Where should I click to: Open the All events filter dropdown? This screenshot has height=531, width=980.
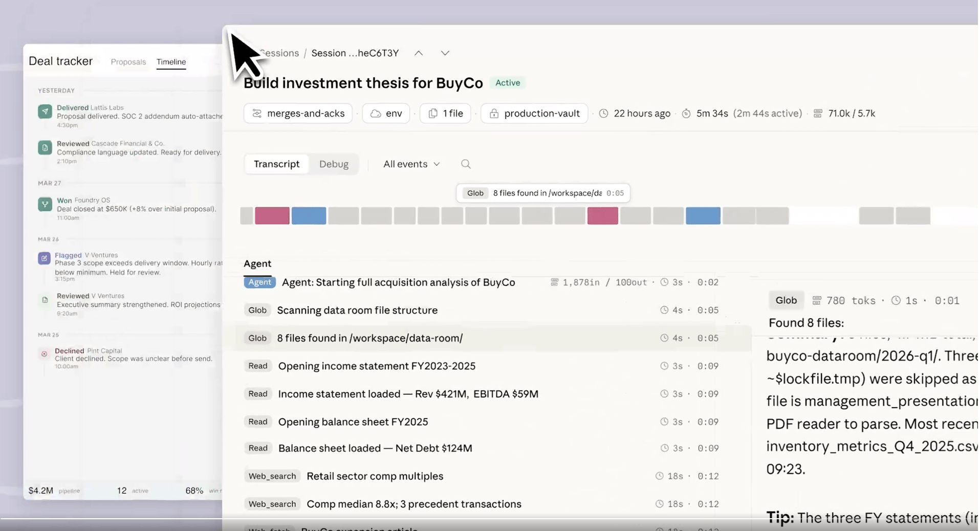[411, 164]
